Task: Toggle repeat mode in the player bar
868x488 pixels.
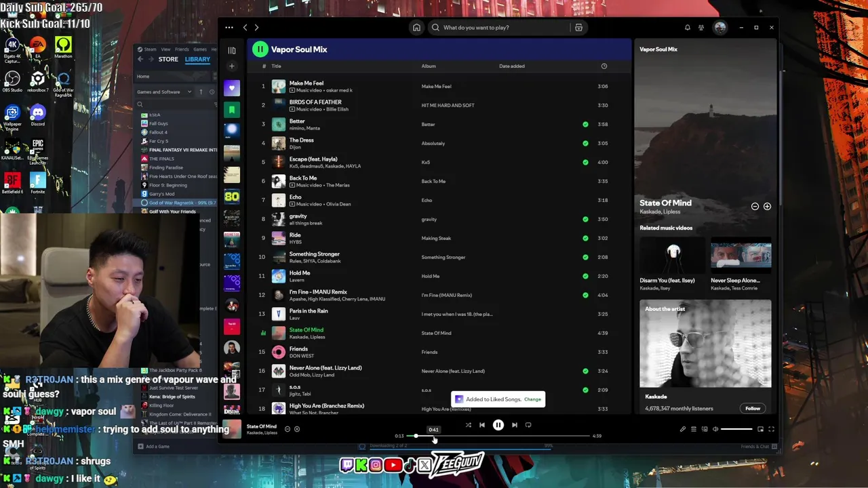Action: tap(528, 425)
